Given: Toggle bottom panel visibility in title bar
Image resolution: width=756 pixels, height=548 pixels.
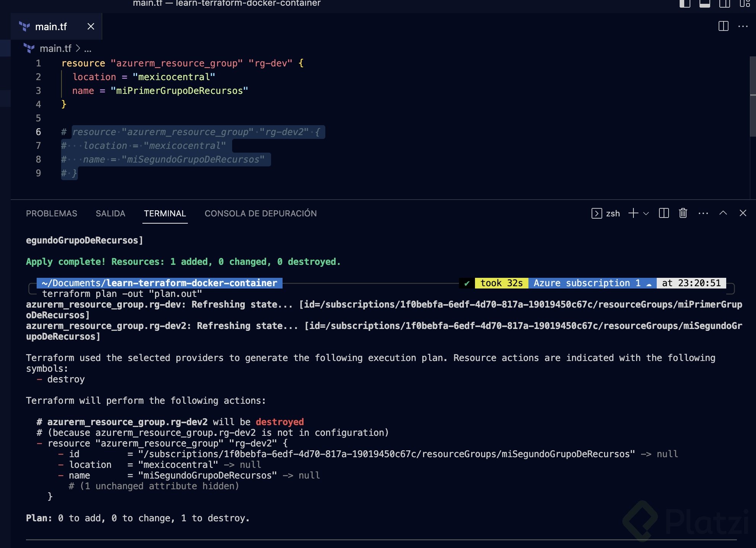Looking at the screenshot, I should [705, 3].
